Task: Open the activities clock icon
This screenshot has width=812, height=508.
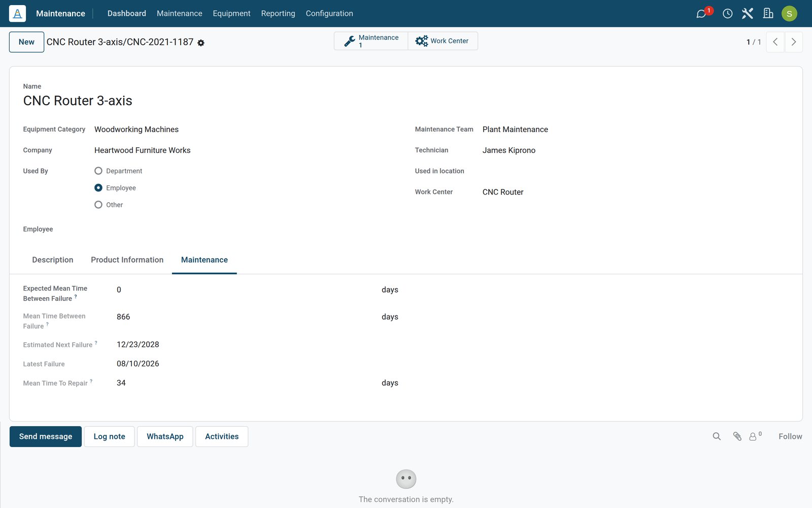Action: click(x=727, y=14)
